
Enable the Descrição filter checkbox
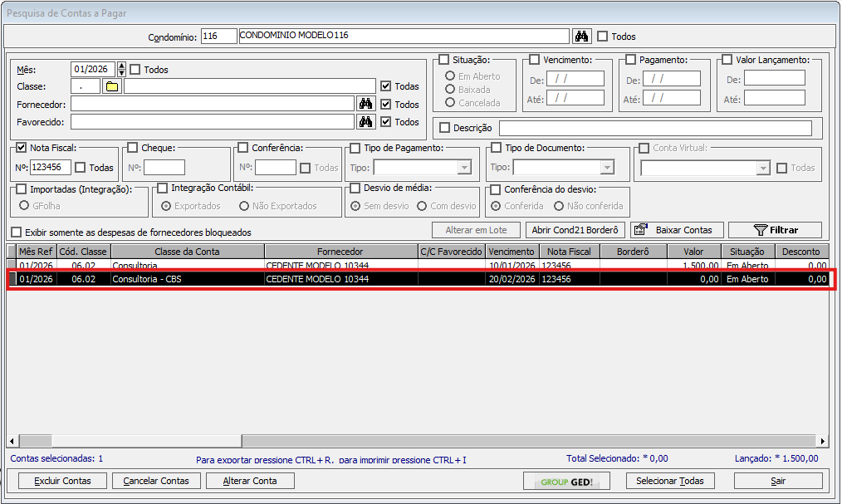click(444, 128)
